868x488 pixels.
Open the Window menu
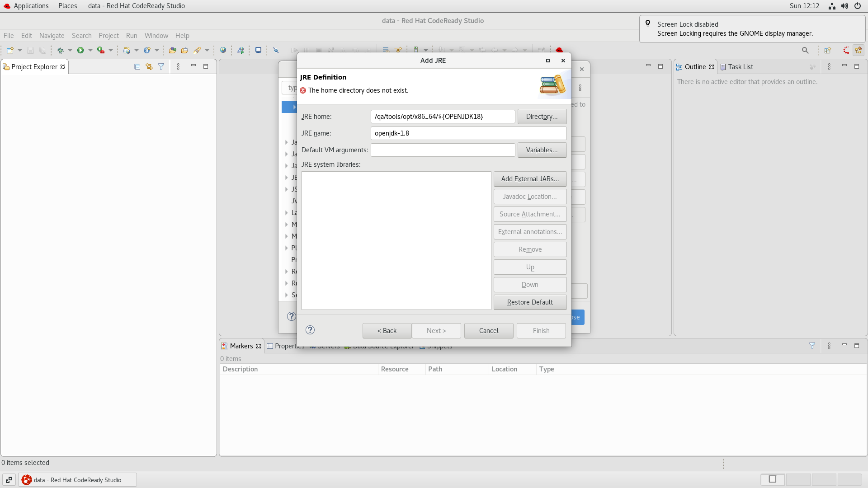click(156, 36)
